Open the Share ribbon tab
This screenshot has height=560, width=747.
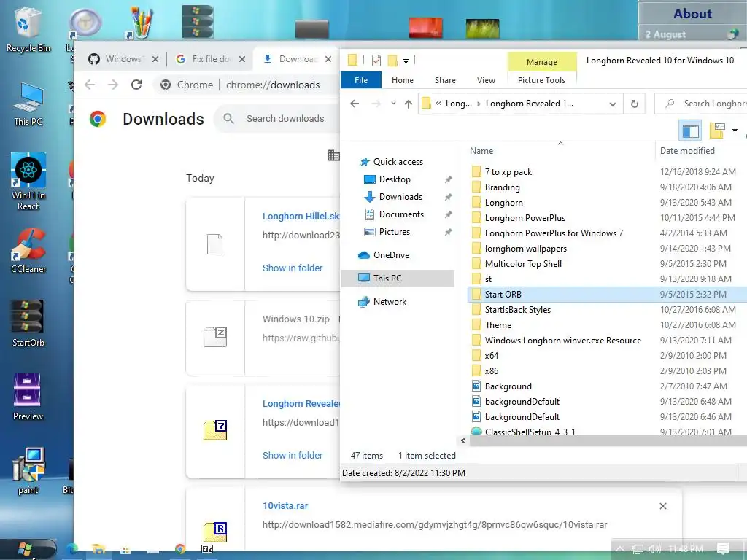(445, 80)
